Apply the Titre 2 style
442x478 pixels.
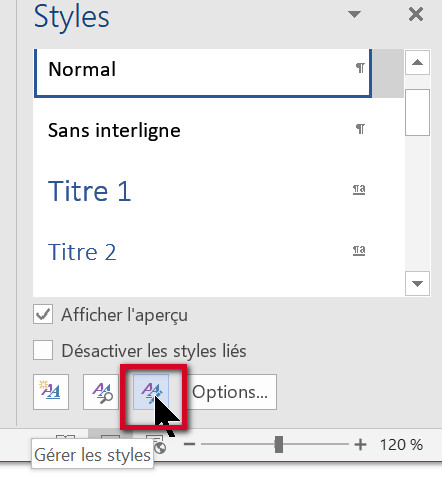[x=203, y=252]
